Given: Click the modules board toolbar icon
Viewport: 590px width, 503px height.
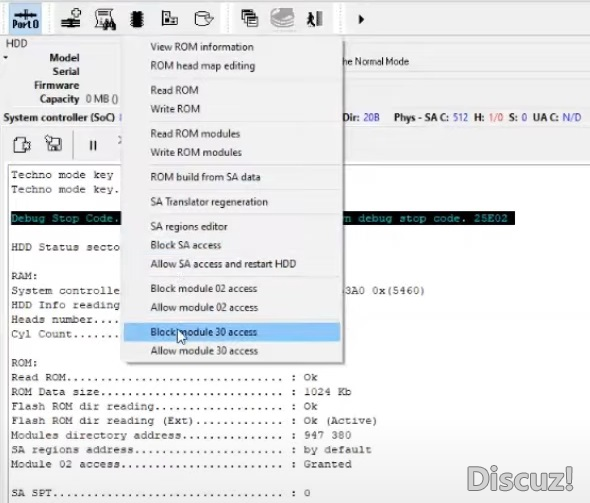Looking at the screenshot, I should tap(169, 18).
